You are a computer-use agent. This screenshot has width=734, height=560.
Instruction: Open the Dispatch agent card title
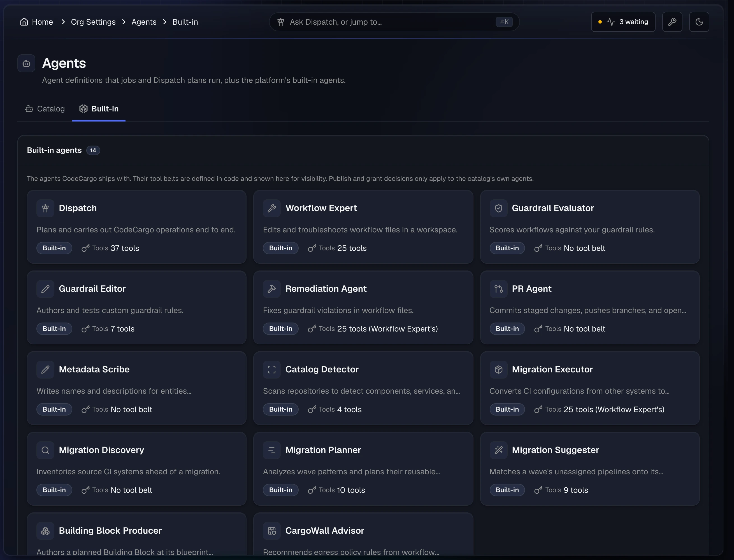coord(78,208)
